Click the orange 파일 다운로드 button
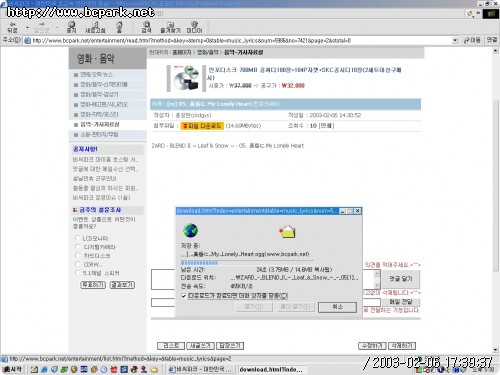The width and height of the screenshot is (500, 375). 202,126
